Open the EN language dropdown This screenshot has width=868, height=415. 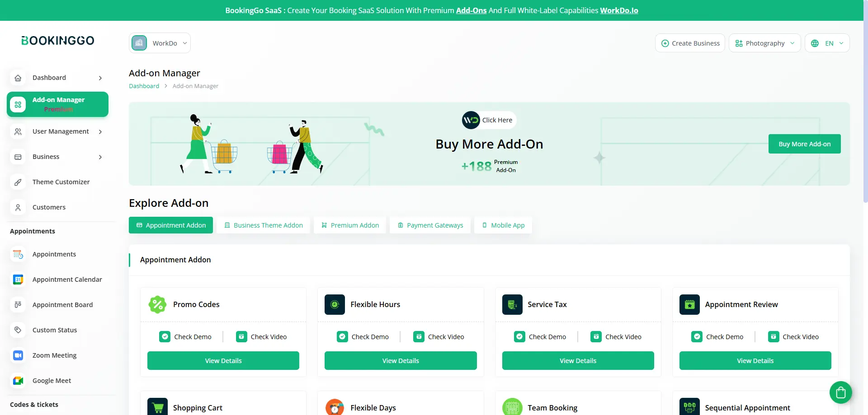coord(827,43)
